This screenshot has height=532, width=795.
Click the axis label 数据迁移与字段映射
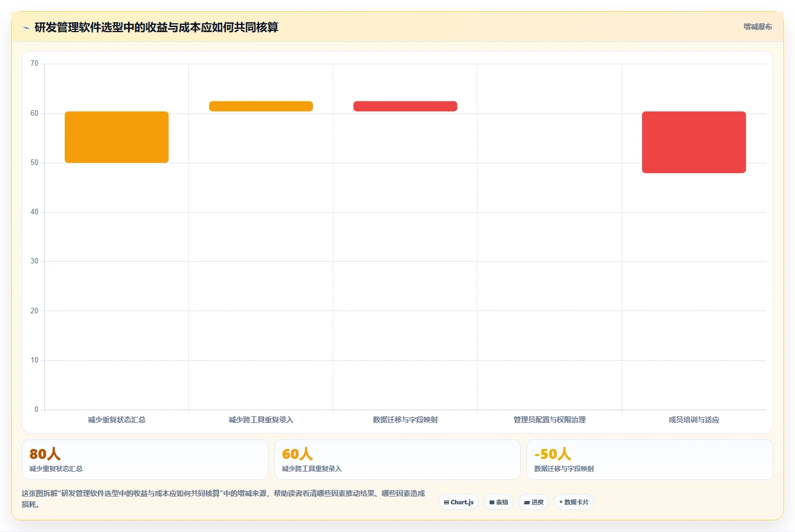point(406,420)
